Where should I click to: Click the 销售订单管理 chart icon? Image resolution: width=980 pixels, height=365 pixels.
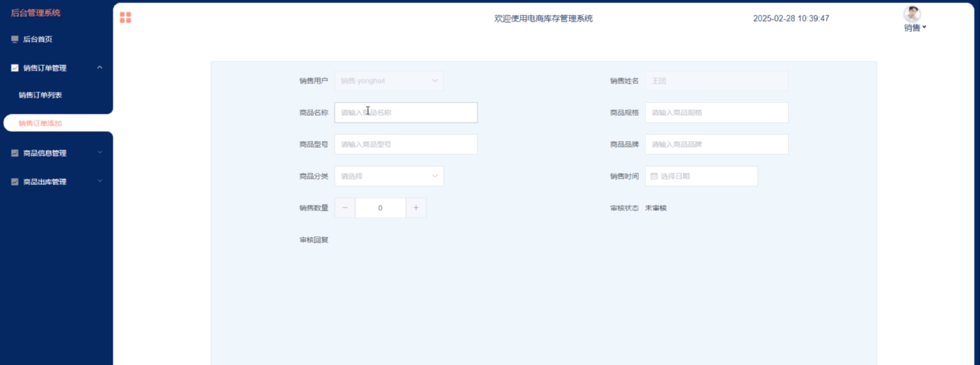[15, 68]
